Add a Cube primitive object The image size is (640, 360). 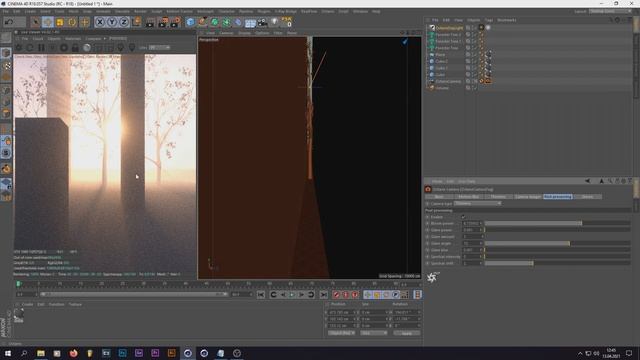(x=190, y=22)
